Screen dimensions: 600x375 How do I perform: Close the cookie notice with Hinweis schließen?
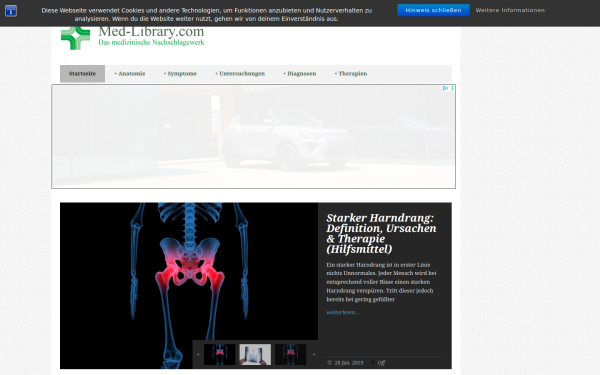433,10
